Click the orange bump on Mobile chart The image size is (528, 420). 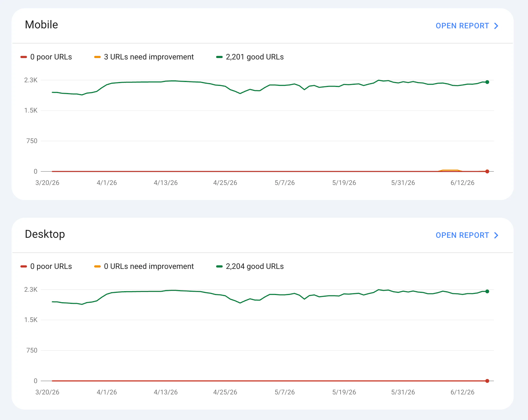pos(450,170)
